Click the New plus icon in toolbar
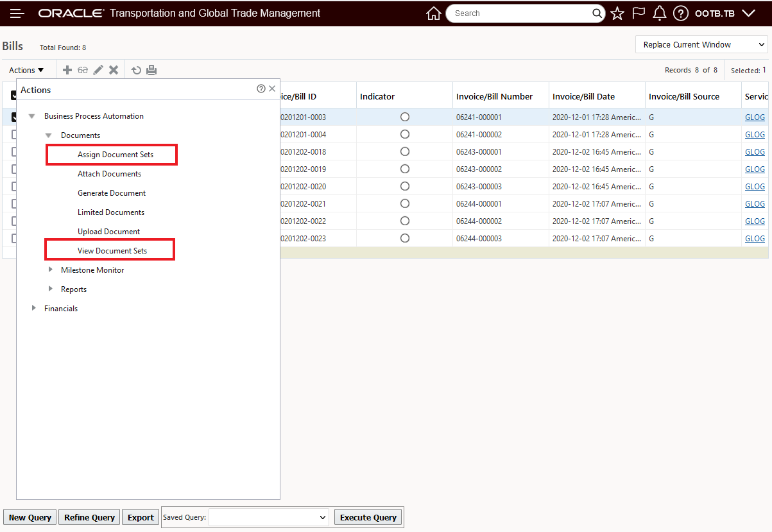The width and height of the screenshot is (772, 532). [67, 70]
